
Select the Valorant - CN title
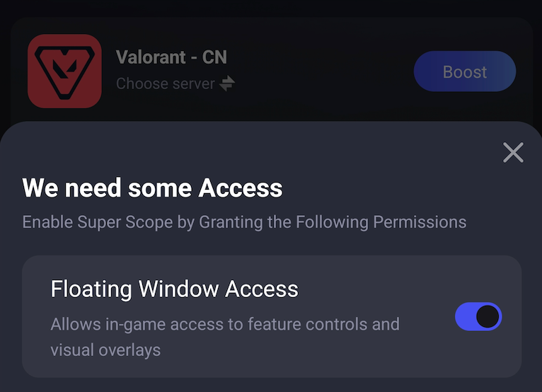point(171,57)
